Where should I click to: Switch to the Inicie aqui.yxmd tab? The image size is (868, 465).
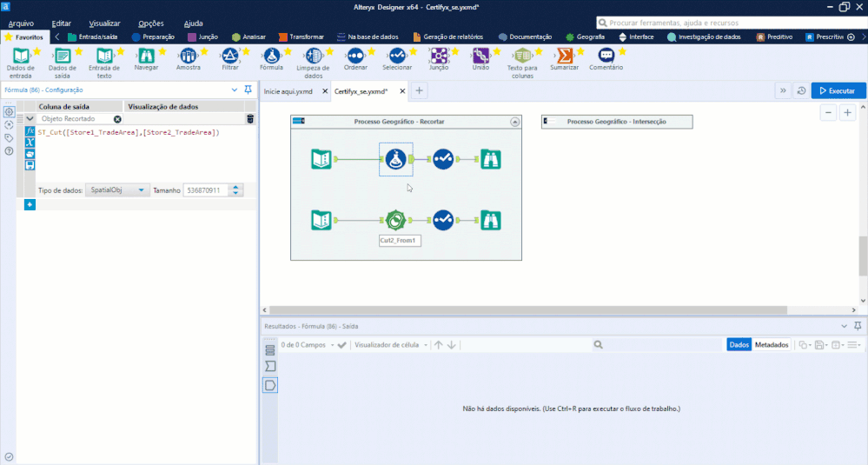coord(288,90)
